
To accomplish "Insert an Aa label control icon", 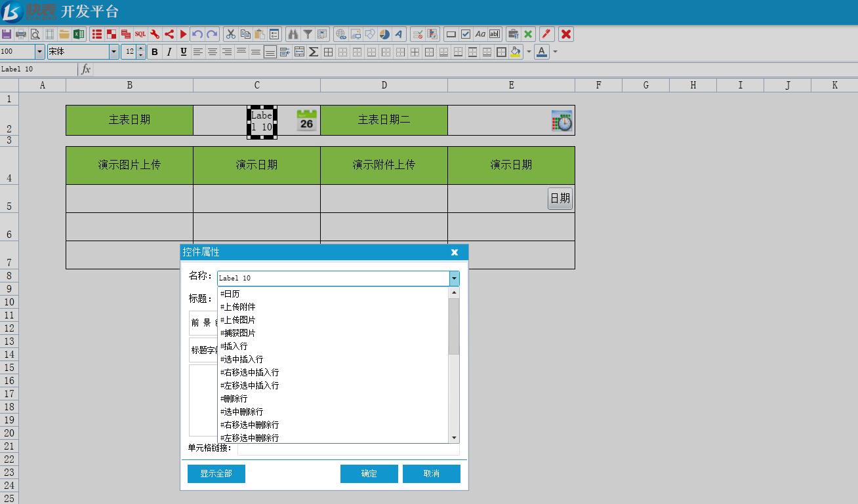I will coord(480,34).
